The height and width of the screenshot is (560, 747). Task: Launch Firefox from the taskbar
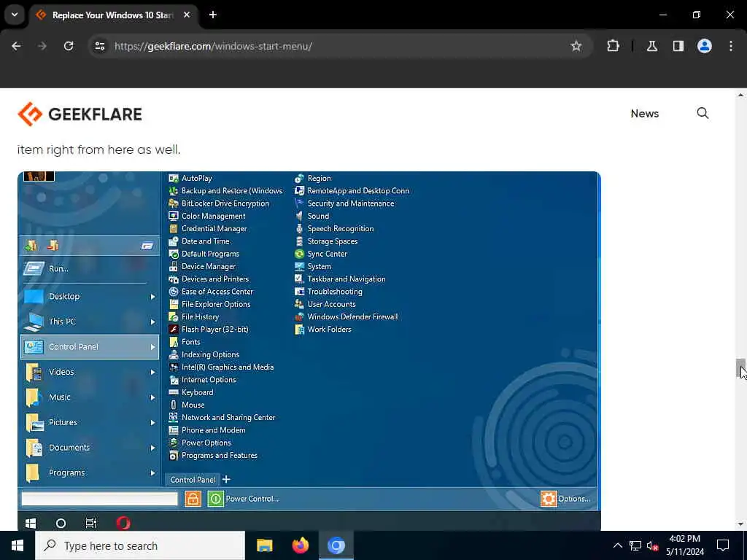pos(300,545)
